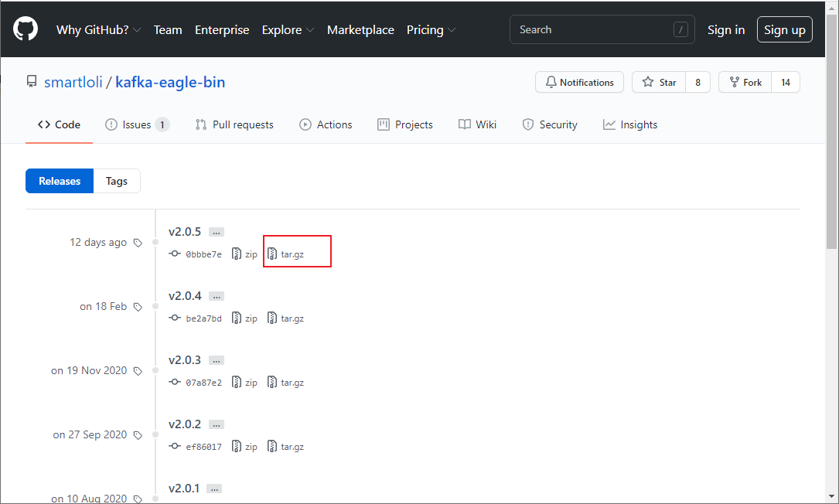Open the Issues tab
Screen dimensions: 839x504
[x=138, y=124]
